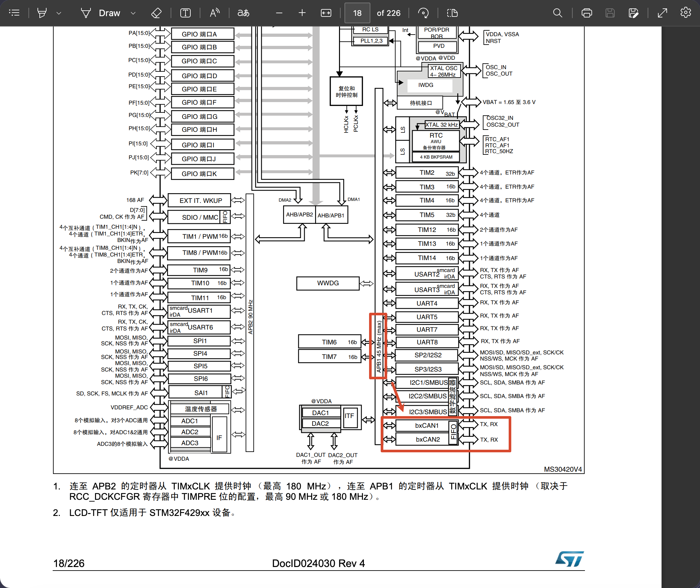Click the 'UART8' block
The image size is (700, 588).
(x=427, y=342)
